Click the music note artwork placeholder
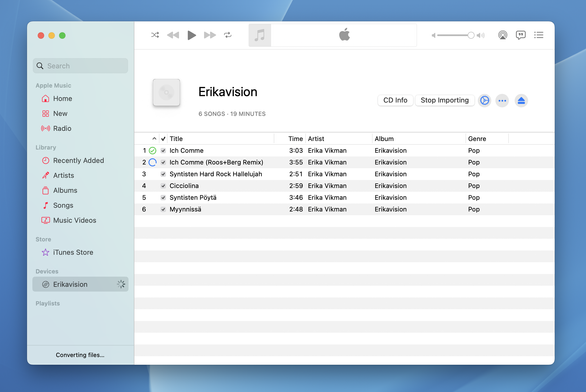586x392 pixels. [x=260, y=35]
